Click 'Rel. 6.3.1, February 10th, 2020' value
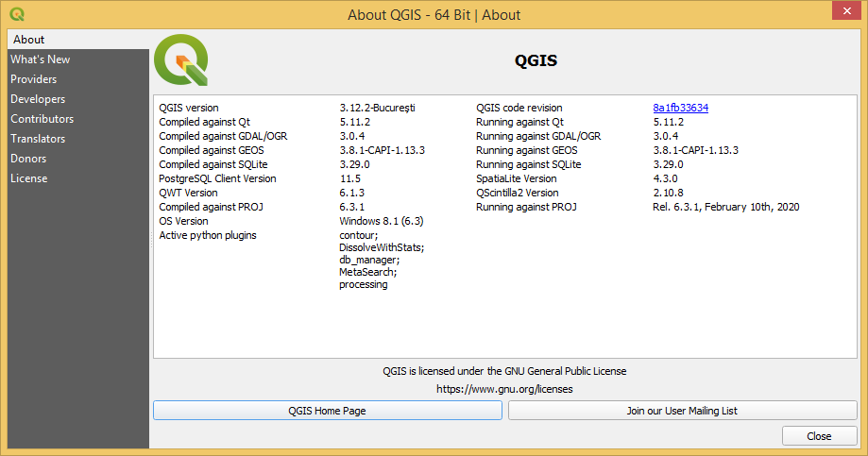This screenshot has width=868, height=456. point(726,207)
